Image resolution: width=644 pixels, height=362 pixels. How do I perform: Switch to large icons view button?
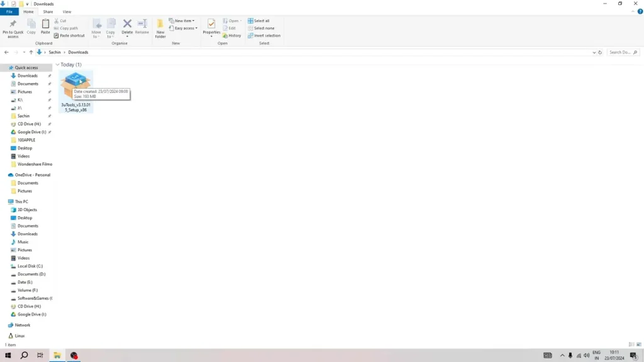click(639, 345)
